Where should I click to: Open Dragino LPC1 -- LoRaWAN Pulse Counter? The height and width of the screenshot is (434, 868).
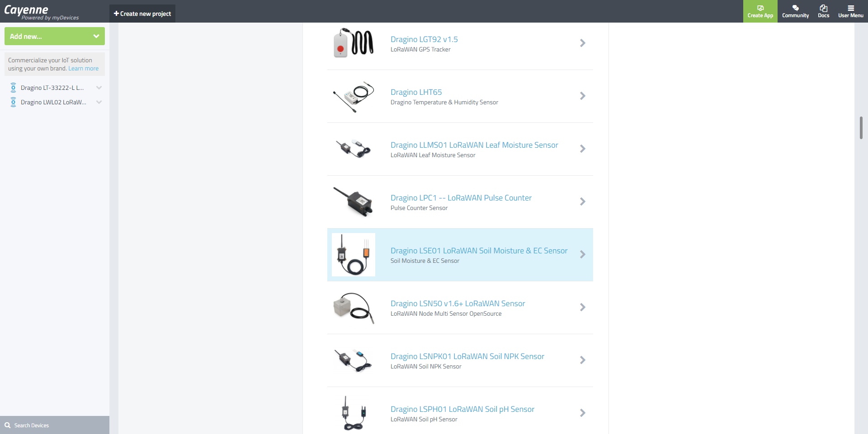(x=461, y=198)
